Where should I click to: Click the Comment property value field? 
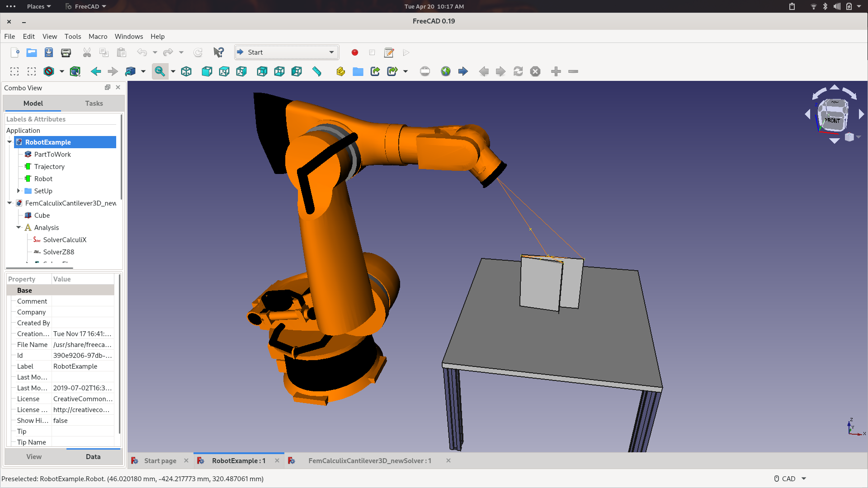pyautogui.click(x=83, y=301)
